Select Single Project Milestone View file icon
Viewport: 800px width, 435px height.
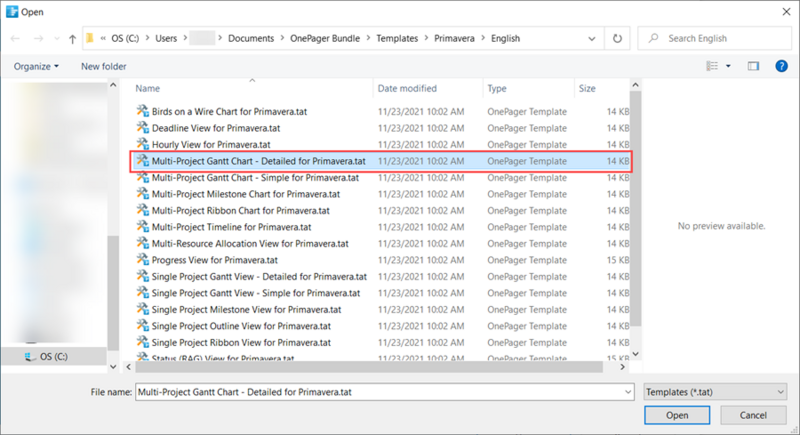click(x=143, y=309)
